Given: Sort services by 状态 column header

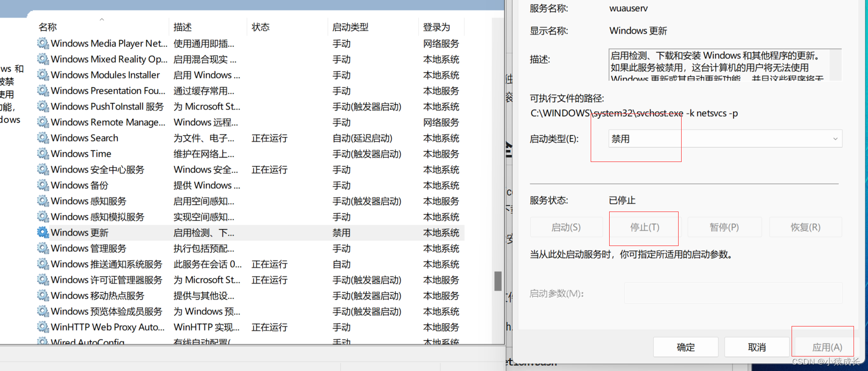Looking at the screenshot, I should [261, 27].
